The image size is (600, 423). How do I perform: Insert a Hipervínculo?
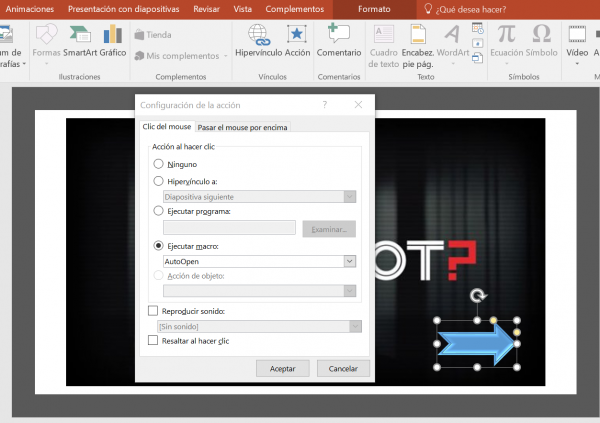coord(258,41)
